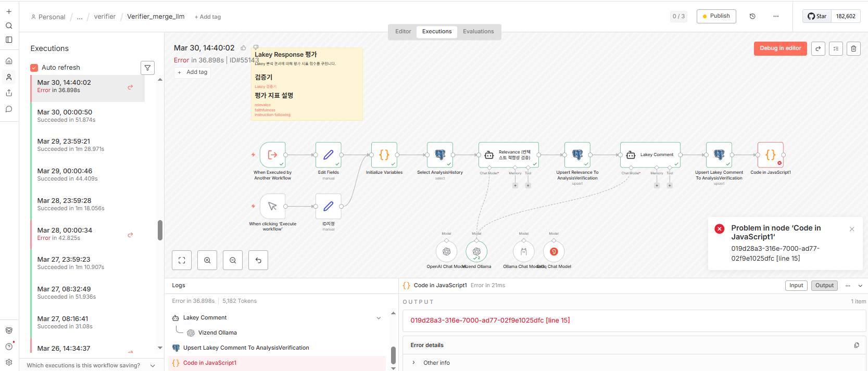Fit workflow to view icon

pyautogui.click(x=182, y=260)
